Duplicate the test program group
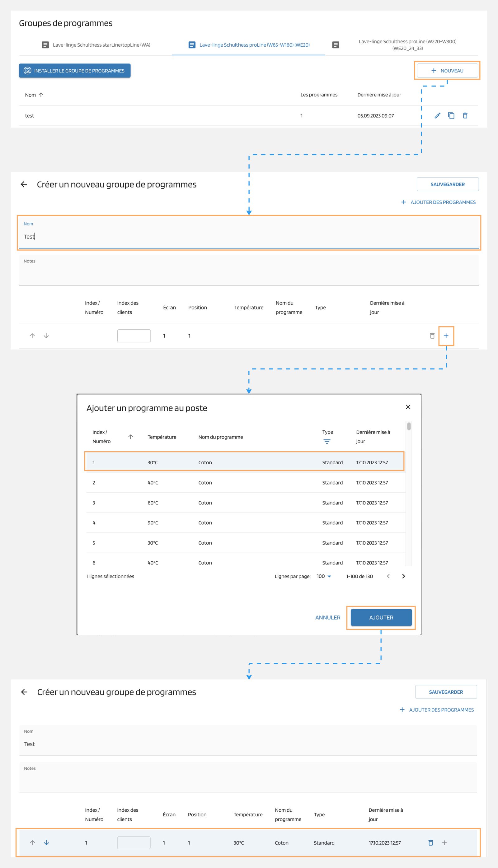498x868 pixels. (451, 115)
